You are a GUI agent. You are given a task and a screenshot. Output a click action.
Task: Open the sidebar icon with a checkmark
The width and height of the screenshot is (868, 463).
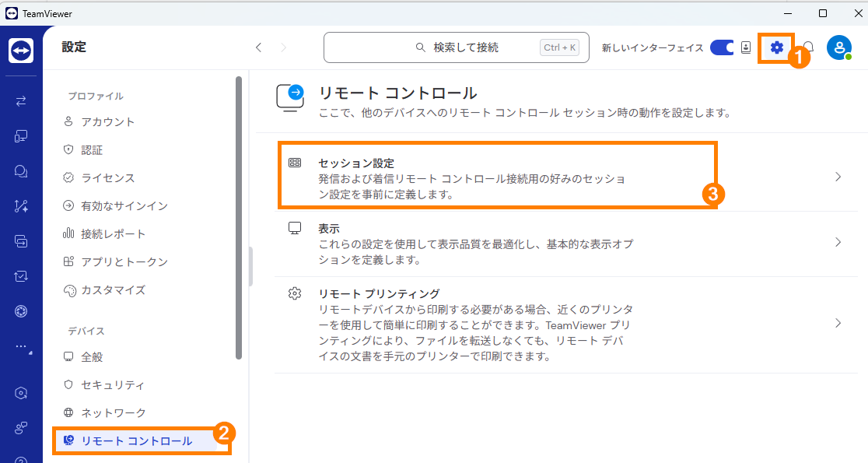pyautogui.click(x=21, y=275)
